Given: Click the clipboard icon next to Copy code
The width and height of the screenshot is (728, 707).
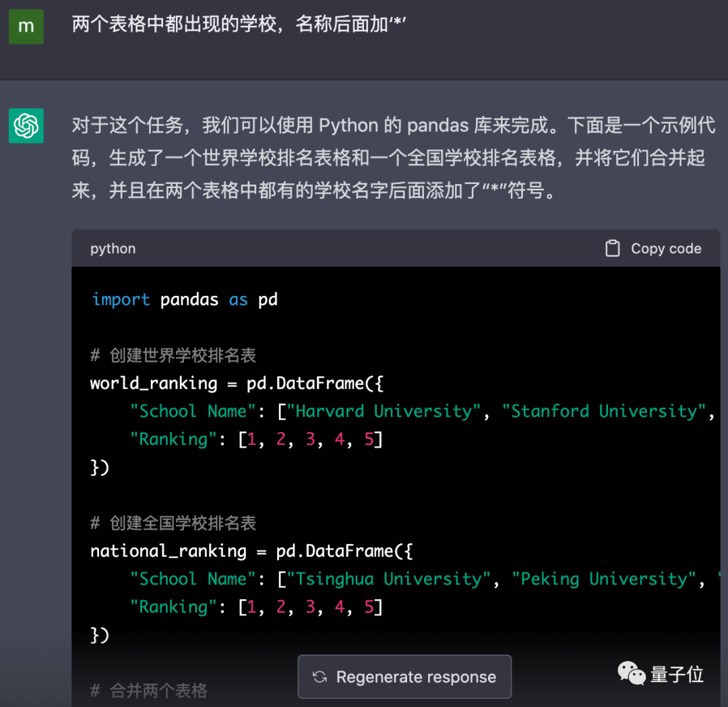Looking at the screenshot, I should pos(613,248).
